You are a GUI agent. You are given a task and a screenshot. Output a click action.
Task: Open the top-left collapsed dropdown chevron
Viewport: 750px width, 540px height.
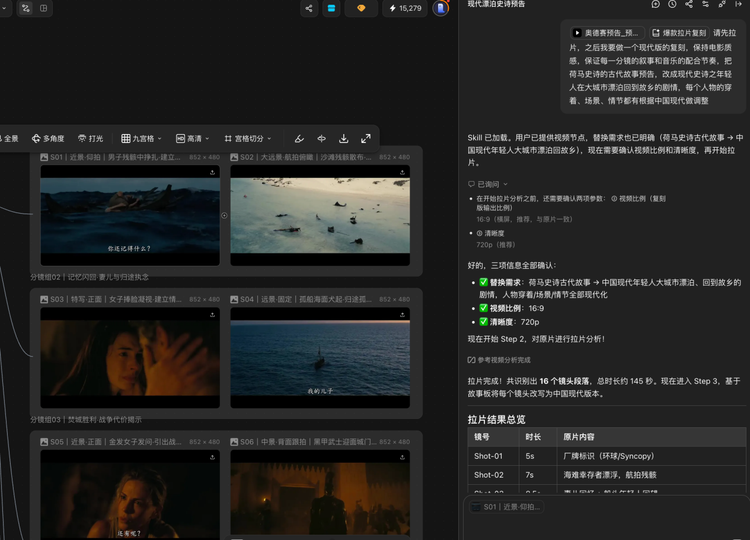tap(4, 8)
